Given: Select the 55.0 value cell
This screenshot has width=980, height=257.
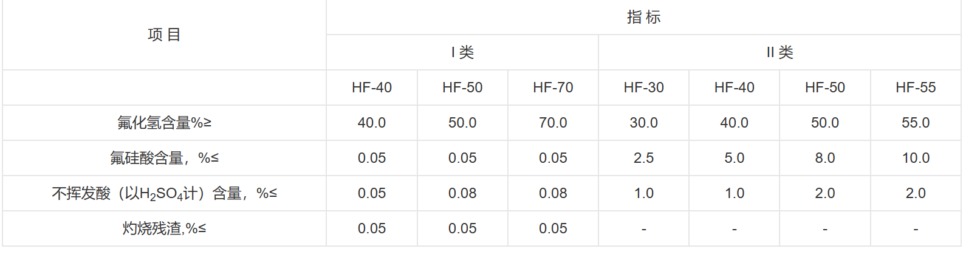Looking at the screenshot, I should tap(916, 123).
